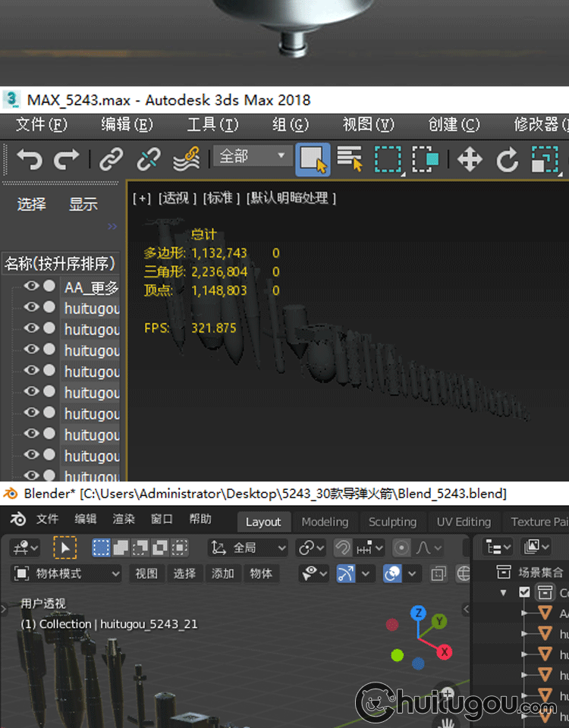Click [+] viewport general label
The height and width of the screenshot is (728, 569).
(x=142, y=198)
